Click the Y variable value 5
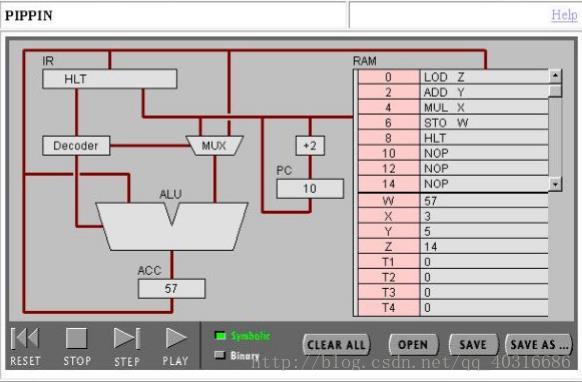 [484, 231]
